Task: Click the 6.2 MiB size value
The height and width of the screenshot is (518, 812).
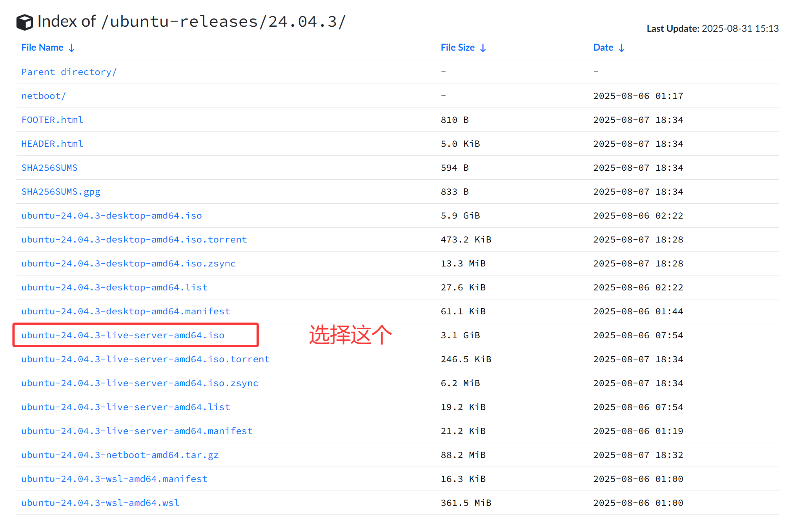Action: [x=460, y=383]
